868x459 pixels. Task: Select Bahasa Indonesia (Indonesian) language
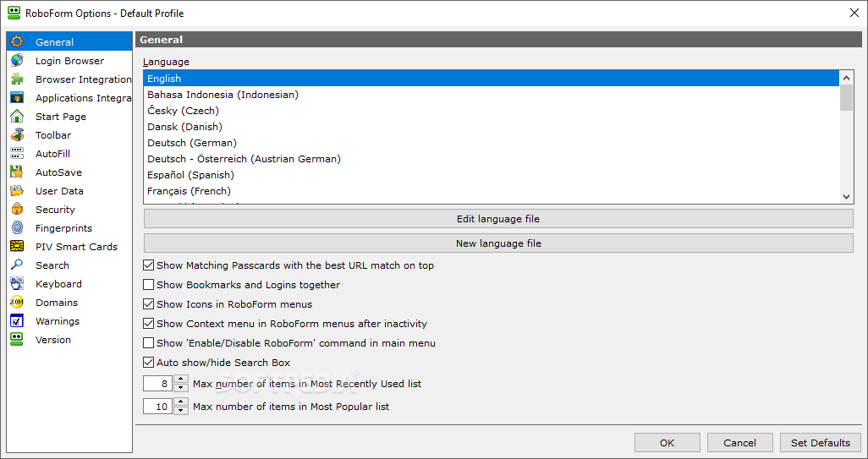pyautogui.click(x=491, y=95)
